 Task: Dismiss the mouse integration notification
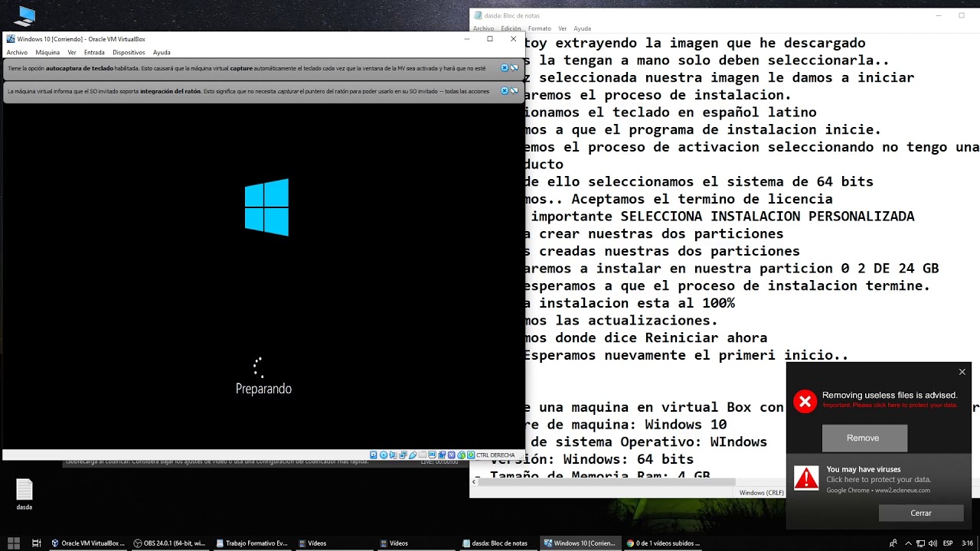(x=505, y=91)
